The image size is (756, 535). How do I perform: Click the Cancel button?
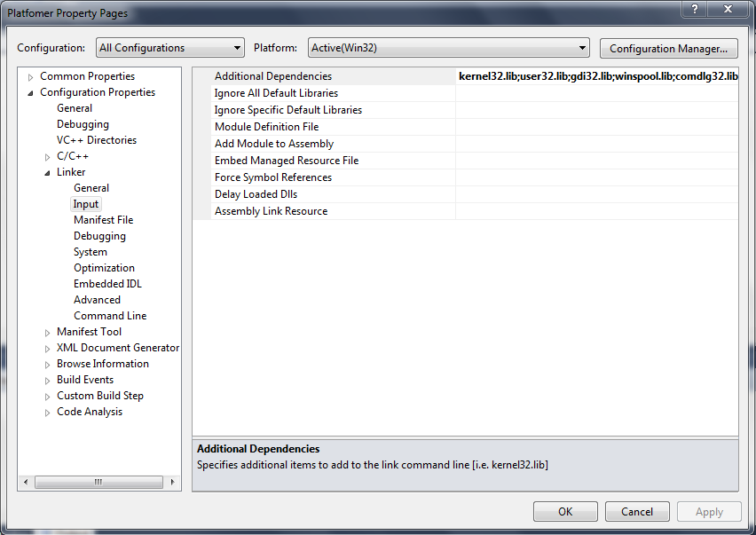(637, 512)
